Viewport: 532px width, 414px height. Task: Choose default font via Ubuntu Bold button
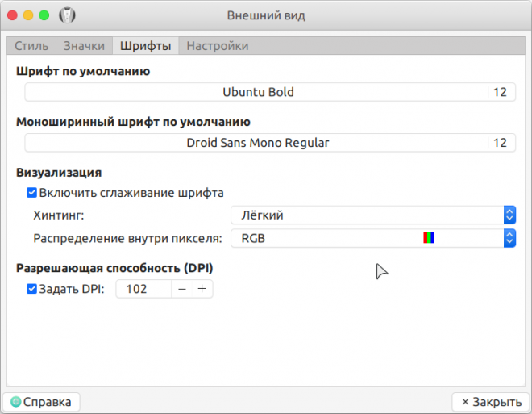[x=258, y=92]
